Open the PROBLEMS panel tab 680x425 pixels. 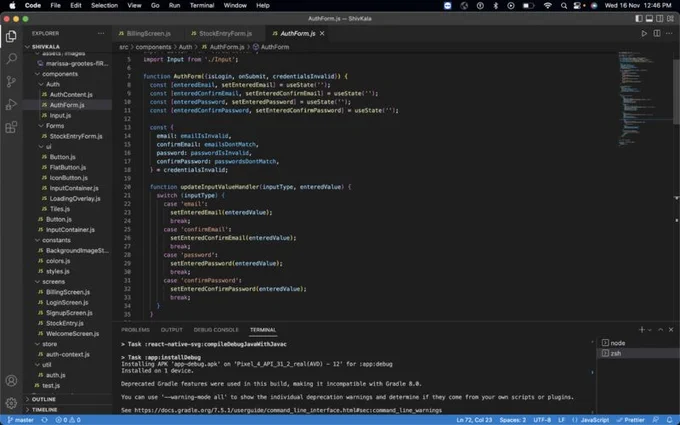click(135, 330)
